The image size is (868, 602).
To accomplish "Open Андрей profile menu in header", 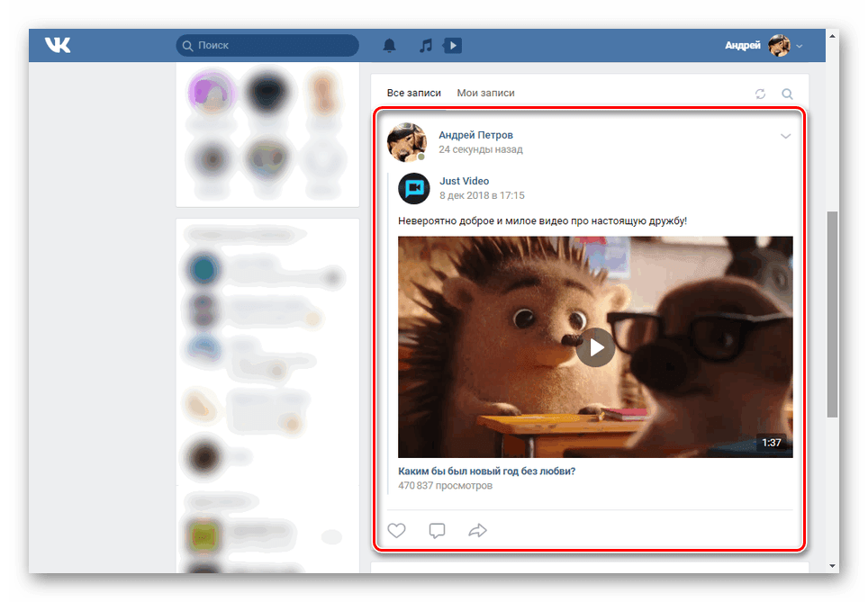I will [x=764, y=45].
